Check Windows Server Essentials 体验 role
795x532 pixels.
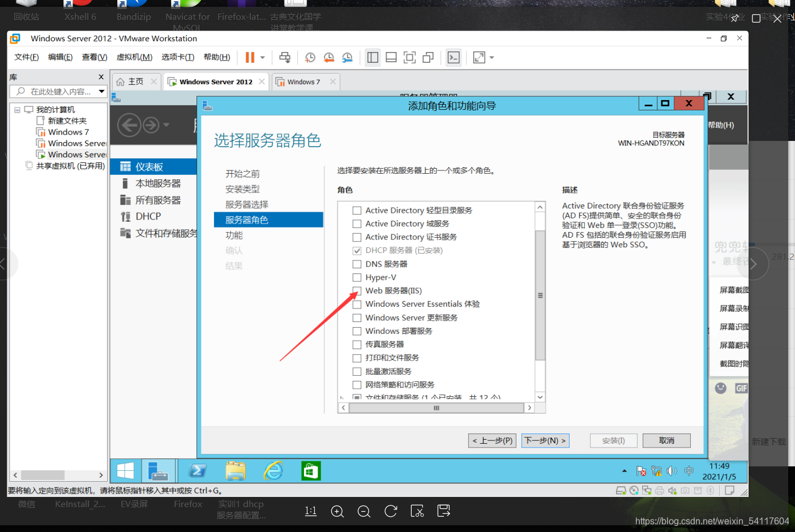357,304
